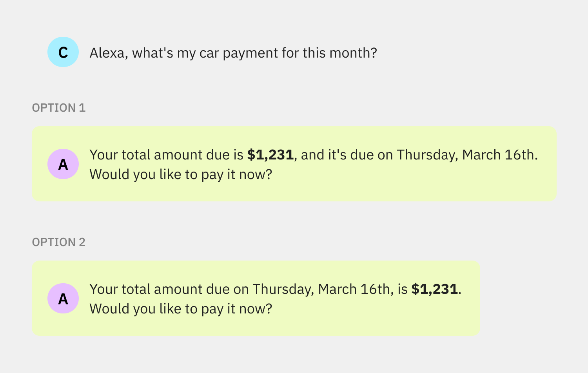Click "Your total amount due on" in Option 2
This screenshot has height=373, width=588.
pos(169,289)
